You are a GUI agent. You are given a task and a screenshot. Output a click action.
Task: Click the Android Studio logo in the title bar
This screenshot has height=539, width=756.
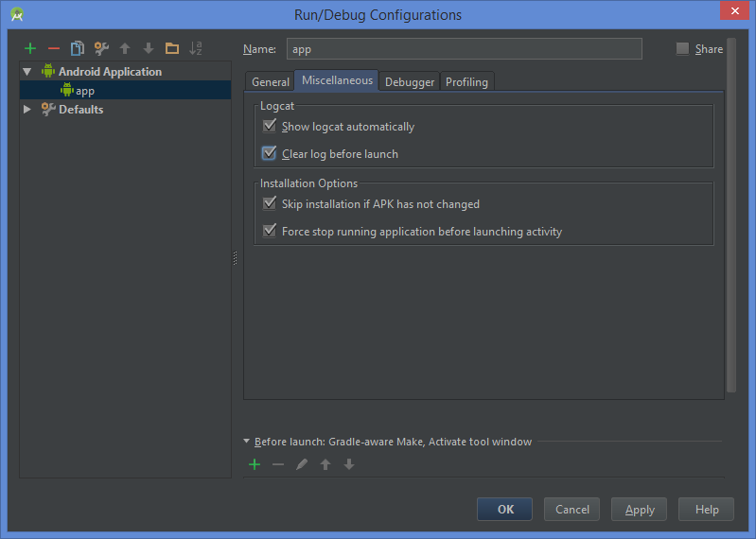17,14
